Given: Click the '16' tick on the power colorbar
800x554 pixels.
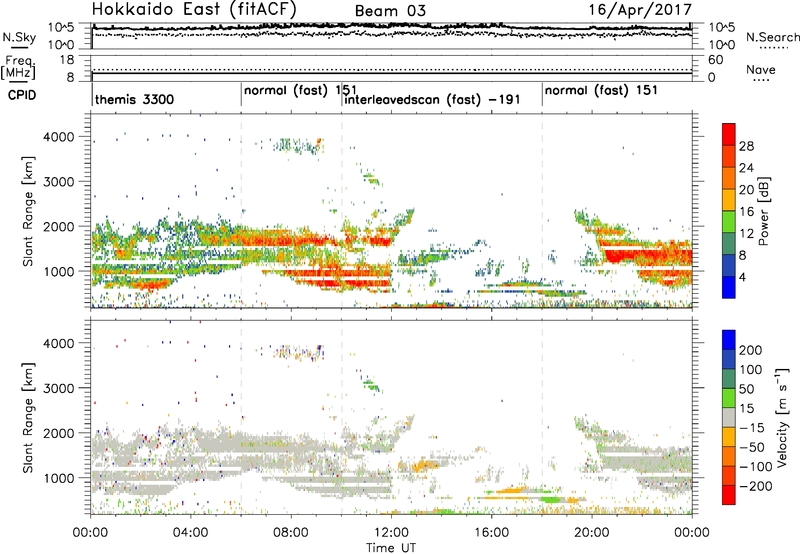Looking at the screenshot, I should coord(746,212).
